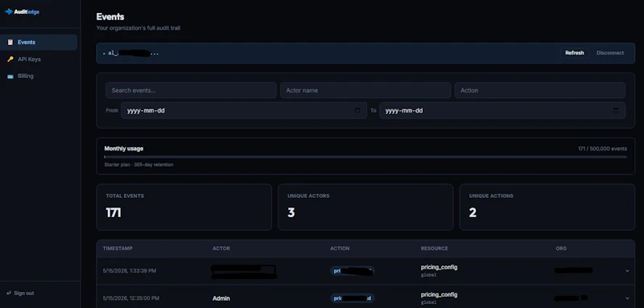Expand the 1:33:39 PM event row chevron
The image size is (644, 308).
click(x=627, y=271)
